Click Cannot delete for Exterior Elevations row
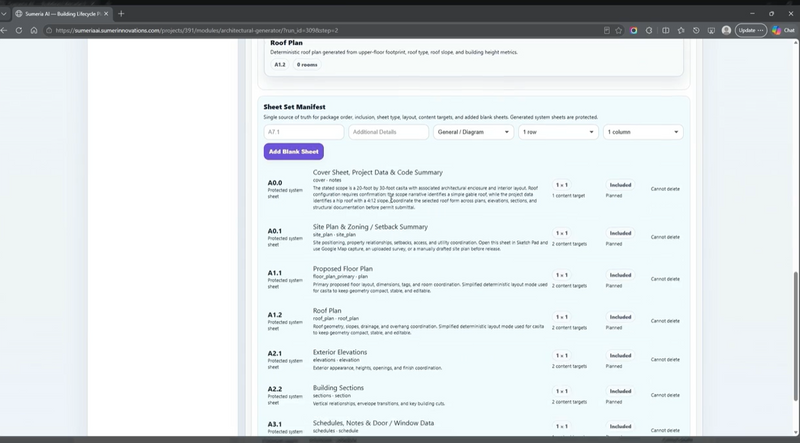Screen dimensions: 800x443 point(665,359)
